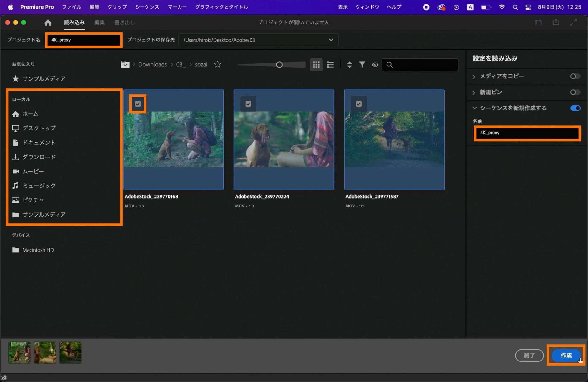Turn off the シーケンスを新規作成する toggle
Viewport: 588px width, 382px height.
(575, 108)
